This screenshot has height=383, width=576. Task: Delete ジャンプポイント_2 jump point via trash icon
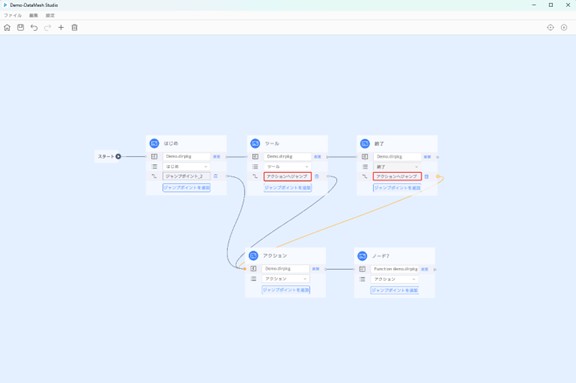(216, 176)
